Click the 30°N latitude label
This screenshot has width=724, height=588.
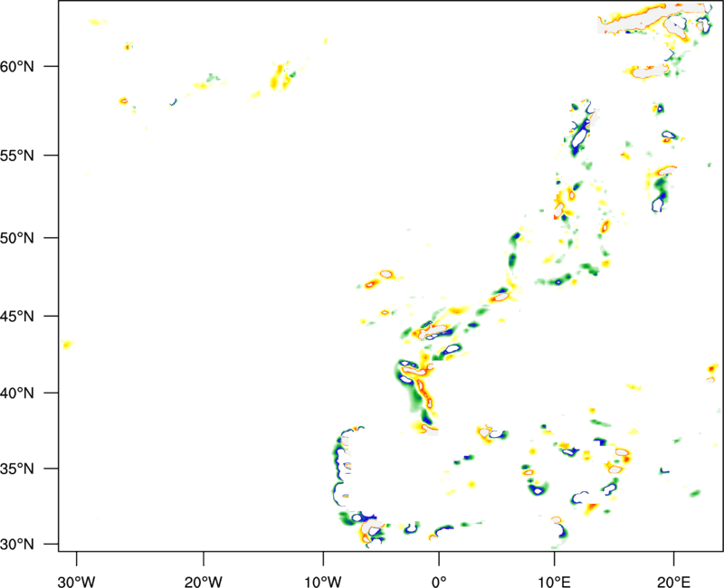tap(17, 545)
